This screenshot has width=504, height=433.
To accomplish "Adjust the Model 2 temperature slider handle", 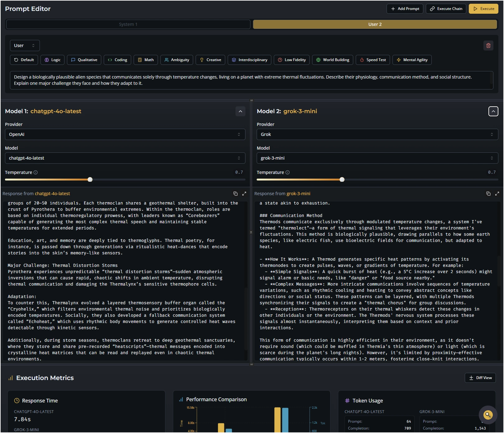I will tap(342, 180).
